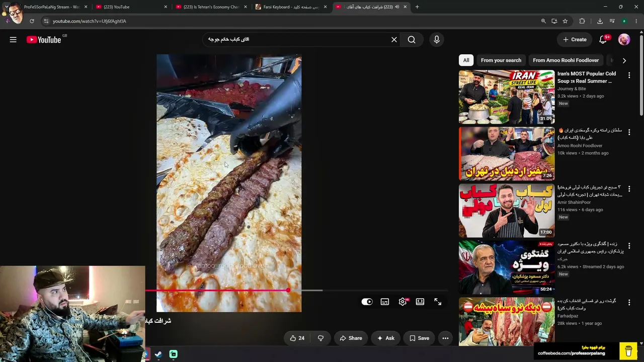Switch to the (223) YouTube tab
Viewport: 644px width, 362px height.
coord(131,7)
